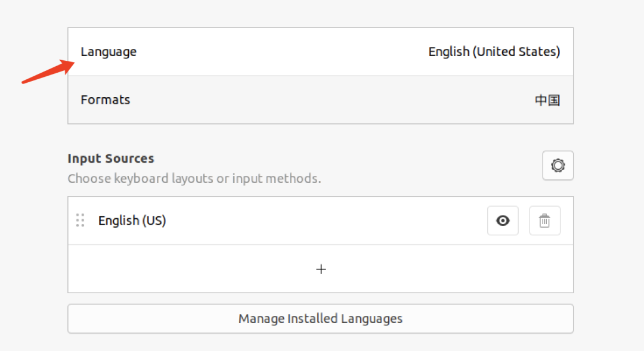Click the Formats label text

pos(105,100)
